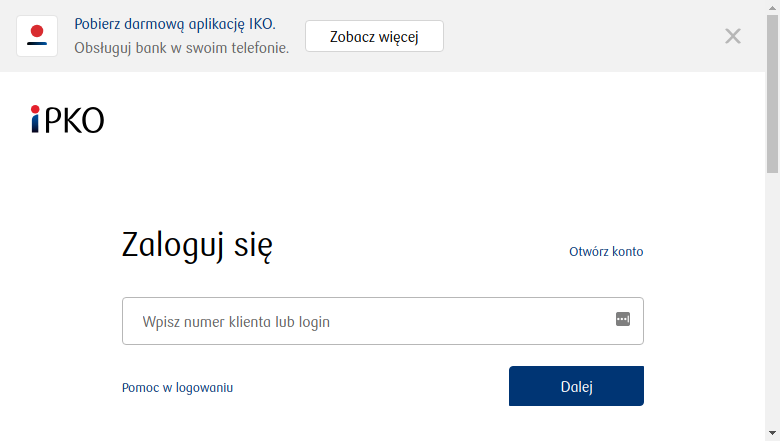Click the Zaloguj się heading
This screenshot has height=441, width=780.
click(197, 245)
